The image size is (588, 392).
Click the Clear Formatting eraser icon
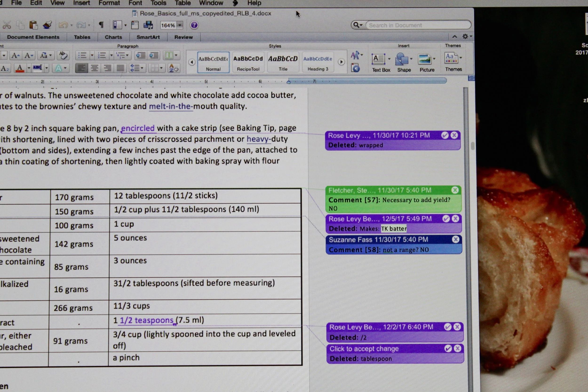(63, 55)
